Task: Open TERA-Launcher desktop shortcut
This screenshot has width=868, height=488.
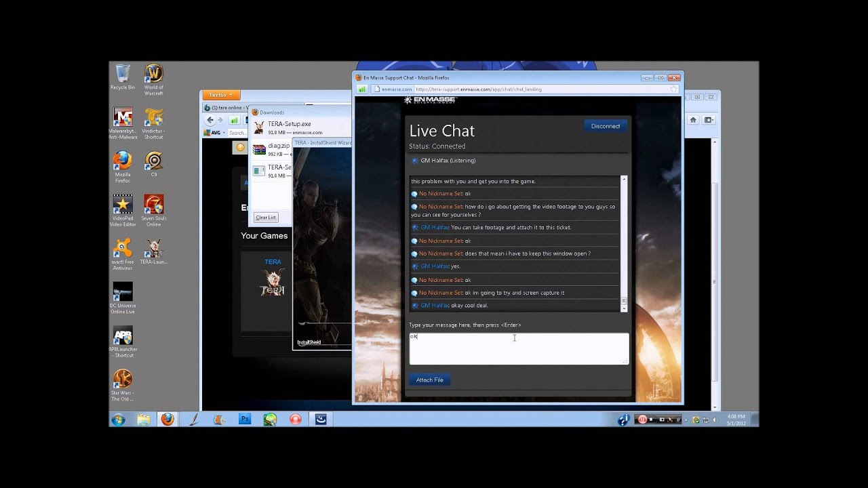Action: coord(154,251)
